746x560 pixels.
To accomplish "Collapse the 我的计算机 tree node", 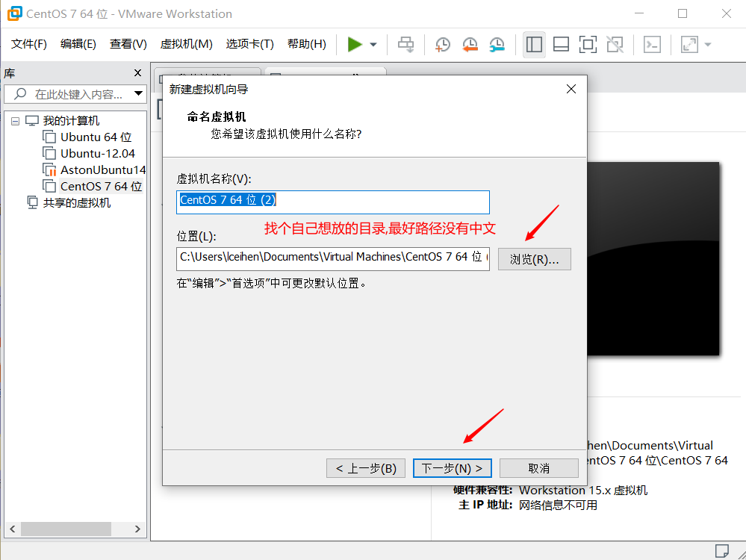I will tap(15, 121).
